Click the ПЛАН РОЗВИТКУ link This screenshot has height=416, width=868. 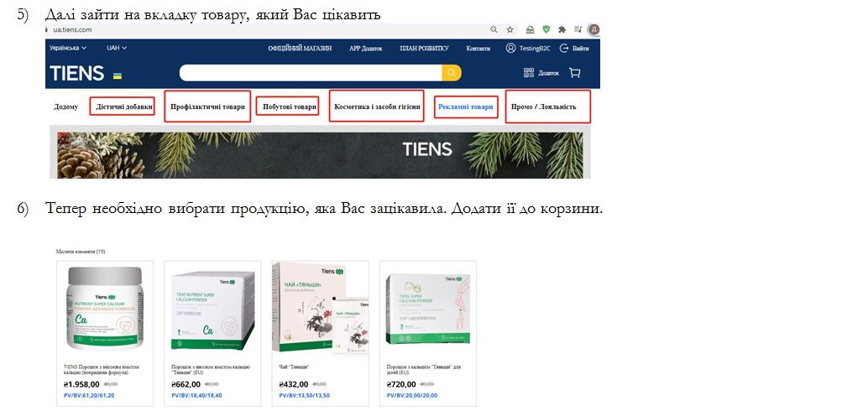click(425, 48)
